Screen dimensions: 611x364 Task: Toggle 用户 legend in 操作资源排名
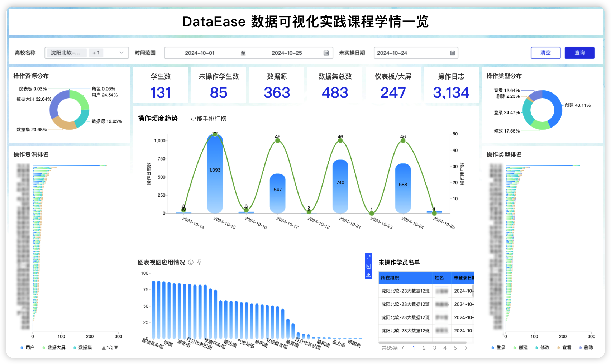27,348
